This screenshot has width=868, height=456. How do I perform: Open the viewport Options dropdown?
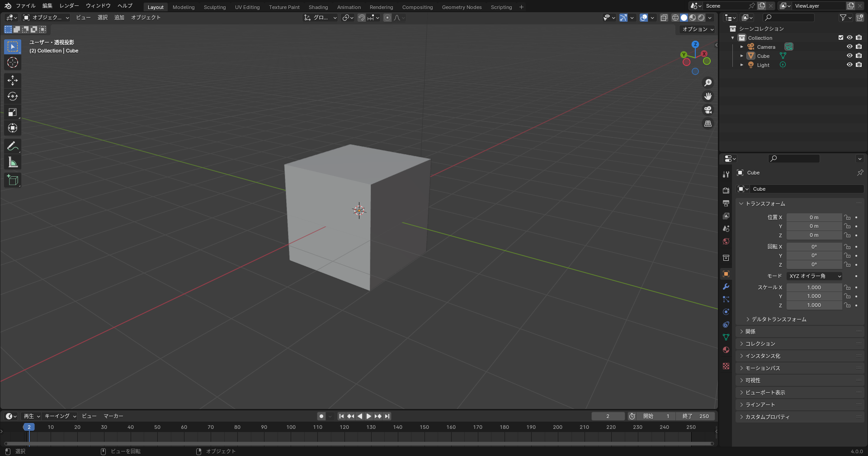pos(698,29)
